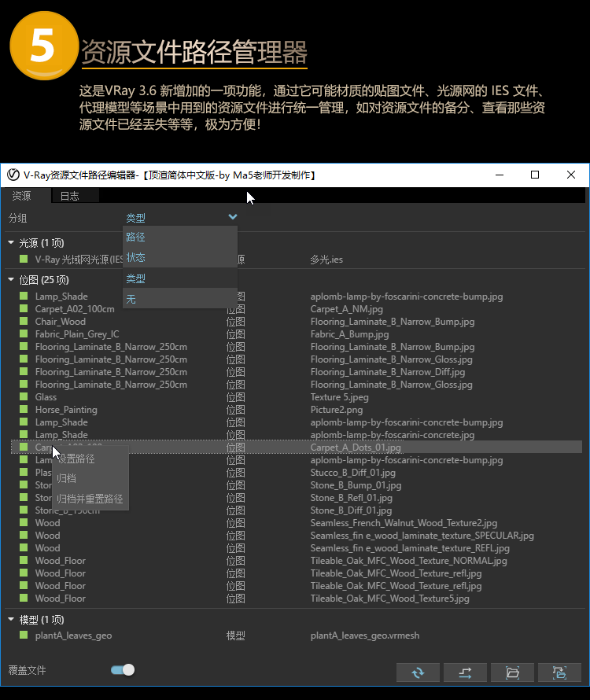Screen dimensions: 590x700
Task: Click green square of Stone_B_Bump_01.jpg row
Action: 24,484
